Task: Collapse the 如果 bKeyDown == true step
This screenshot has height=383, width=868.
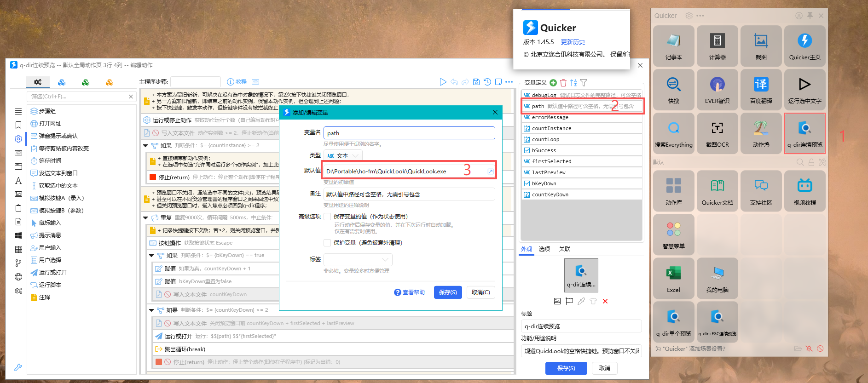Action: pos(151,255)
